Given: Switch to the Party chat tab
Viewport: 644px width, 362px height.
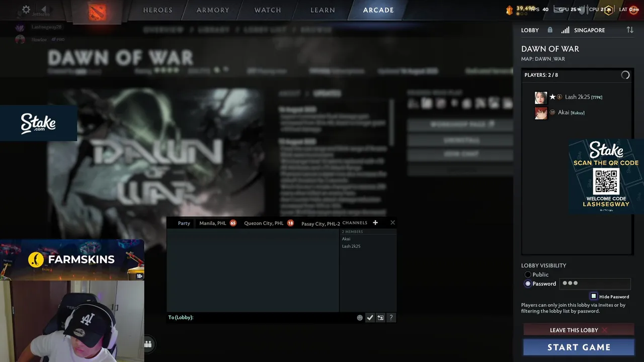Looking at the screenshot, I should (x=184, y=223).
